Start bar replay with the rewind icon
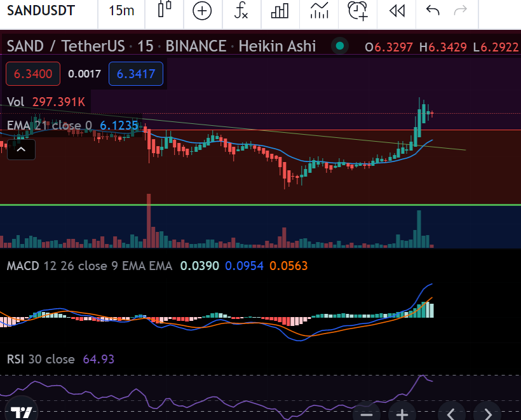The height and width of the screenshot is (420, 521). click(397, 11)
